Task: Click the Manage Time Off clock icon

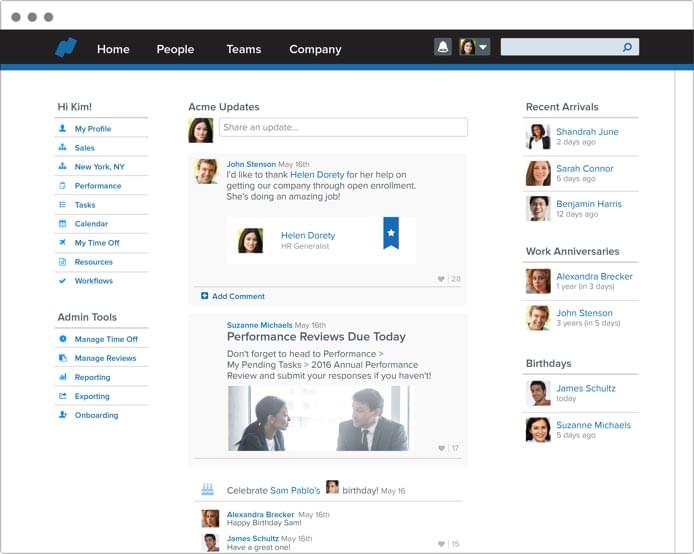Action: click(x=62, y=339)
